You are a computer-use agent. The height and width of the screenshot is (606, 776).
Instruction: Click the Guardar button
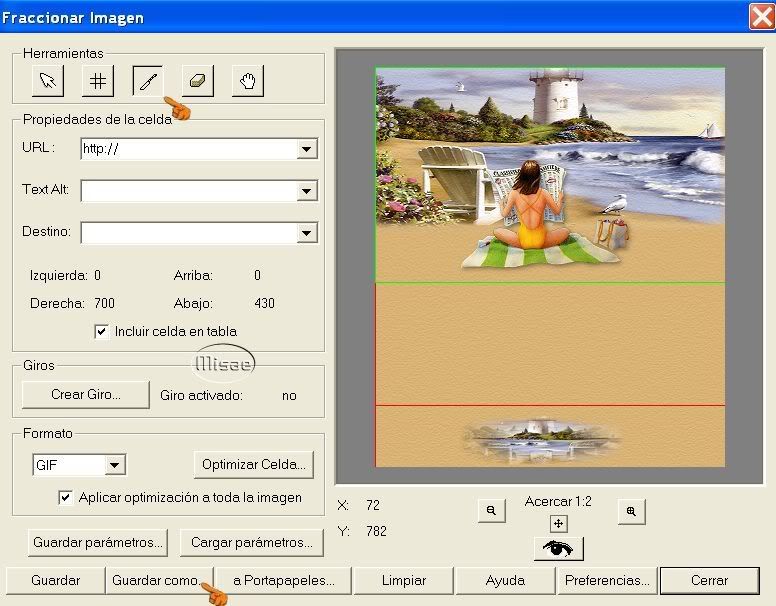pyautogui.click(x=55, y=580)
